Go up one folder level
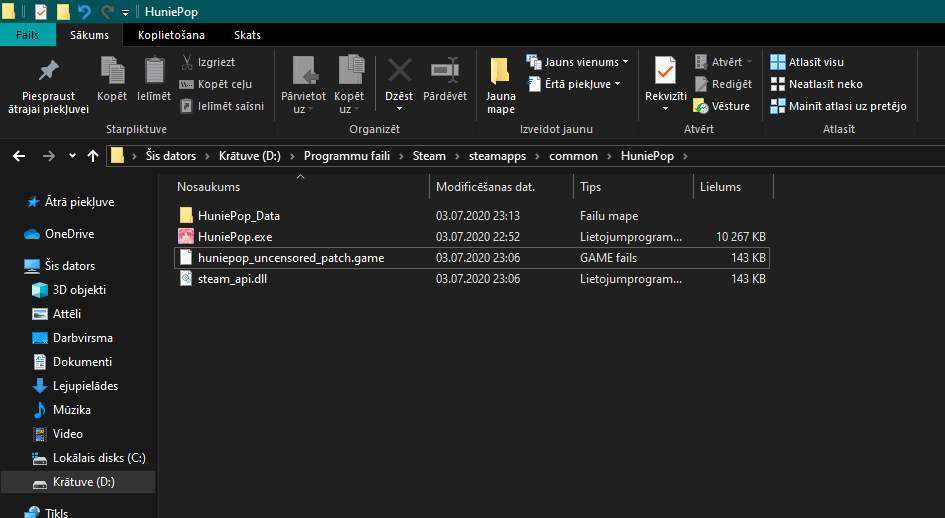Screen dimensions: 945x518 [93, 156]
